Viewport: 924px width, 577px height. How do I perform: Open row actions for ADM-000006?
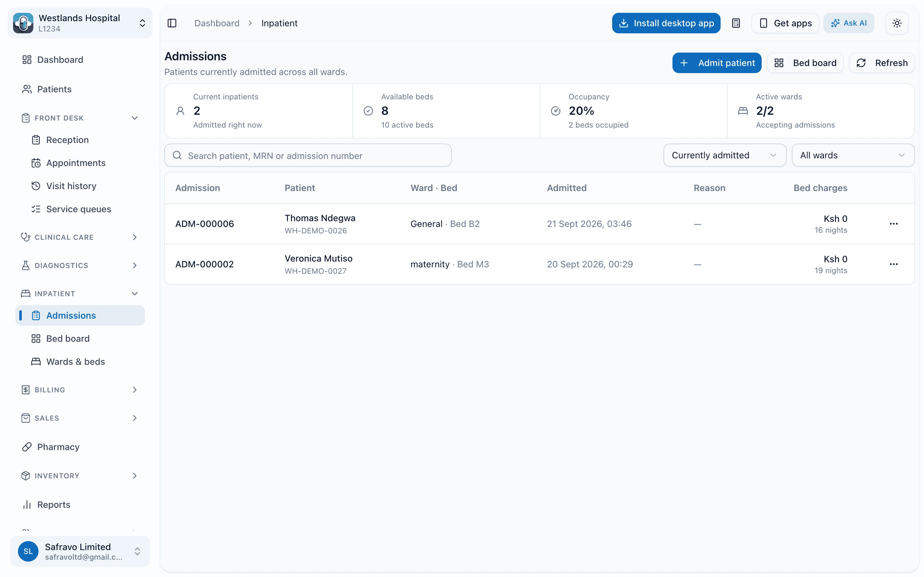[x=894, y=224]
